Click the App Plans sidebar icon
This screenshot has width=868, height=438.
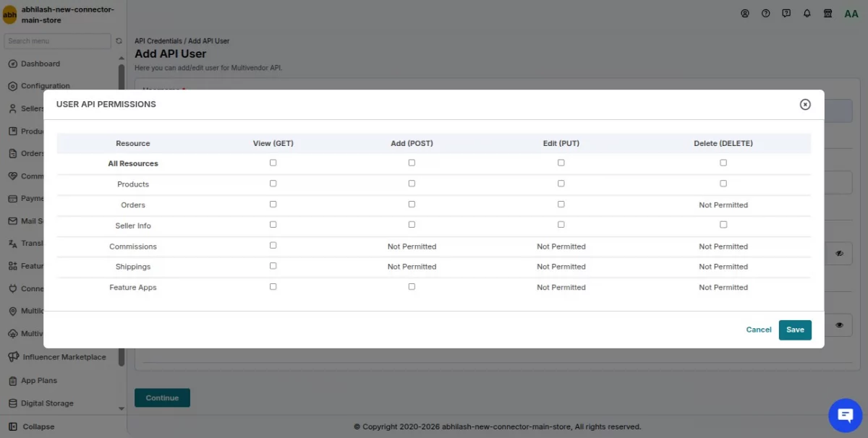click(x=13, y=381)
